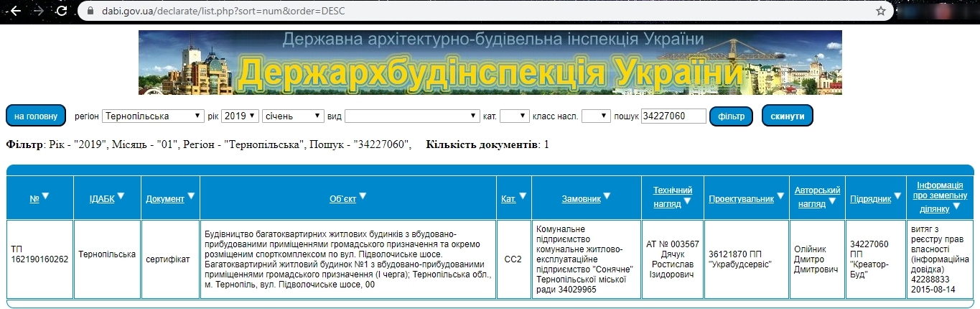Image resolution: width=980 pixels, height=309 pixels.
Task: Sort by Технічний нагляд using its triangle icon
Action: (688, 202)
